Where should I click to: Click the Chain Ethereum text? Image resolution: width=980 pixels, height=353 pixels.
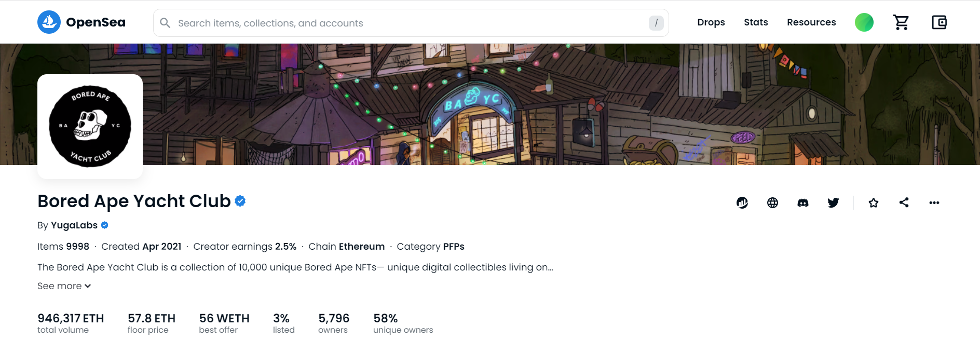[347, 247]
